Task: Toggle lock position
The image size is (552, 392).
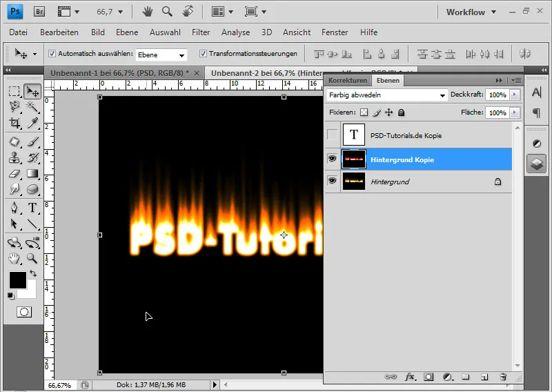Action: (388, 112)
